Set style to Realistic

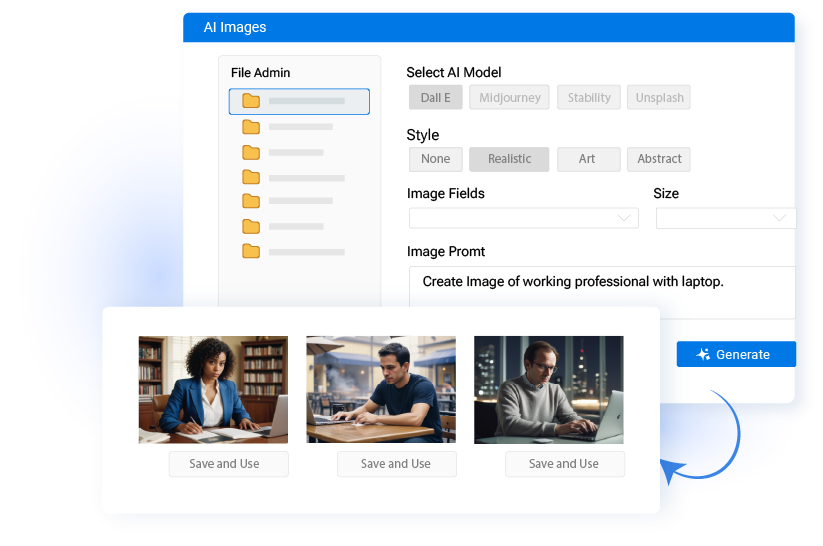(509, 159)
